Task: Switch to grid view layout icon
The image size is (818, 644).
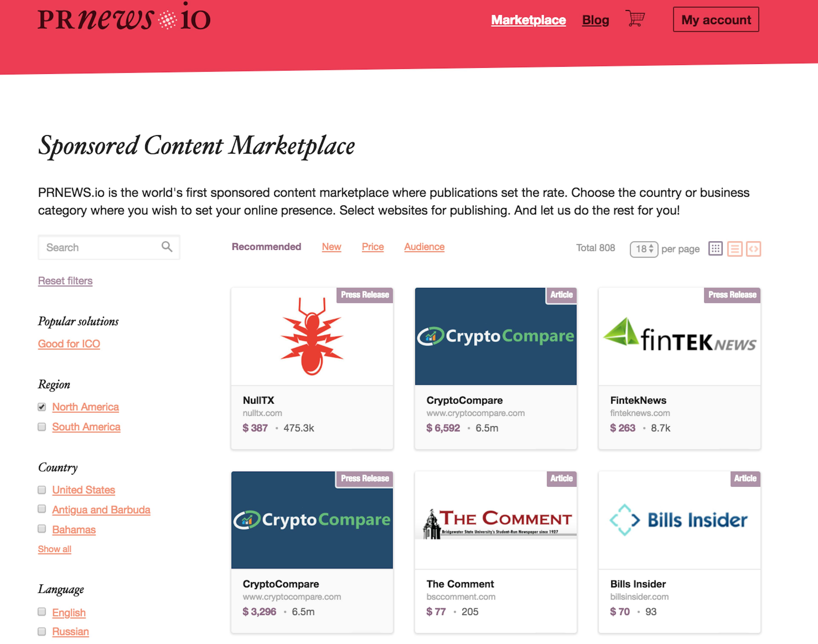Action: 715,249
